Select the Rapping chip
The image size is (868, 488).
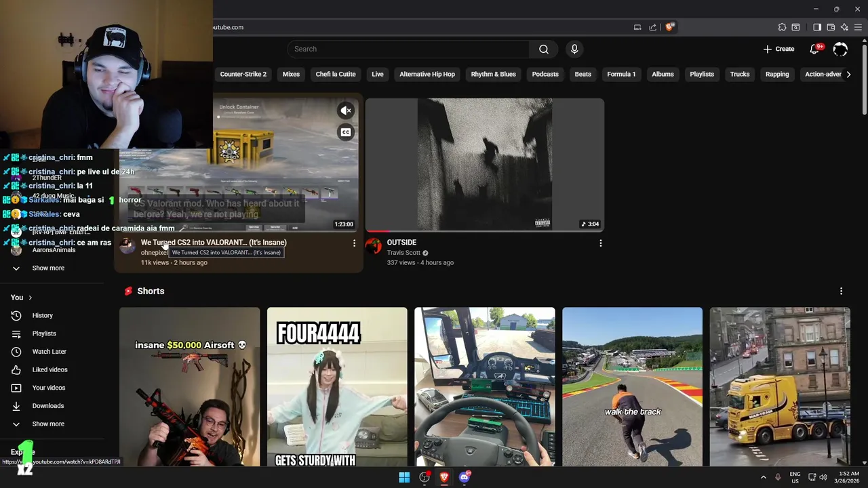pos(777,74)
